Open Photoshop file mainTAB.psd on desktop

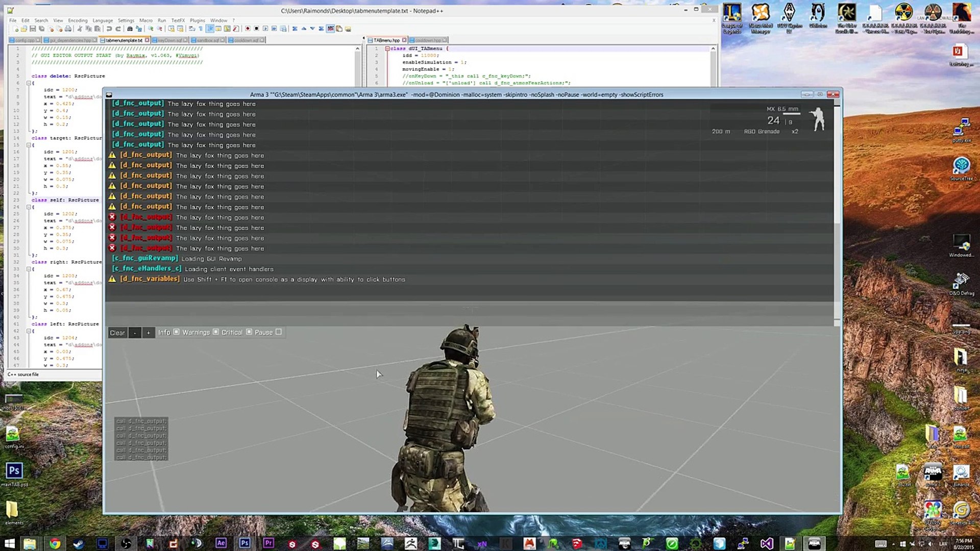[x=14, y=474]
